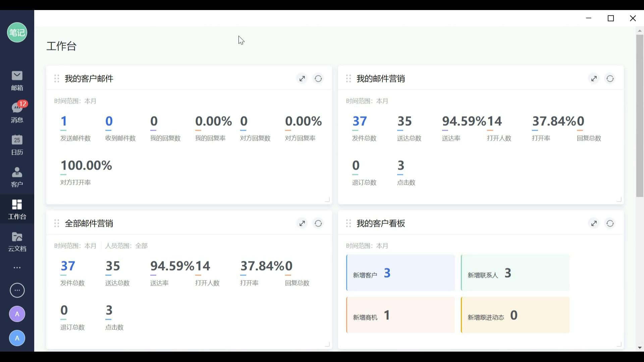
Task: Click 发件总数 37 in 我的邮件营销
Action: [x=360, y=121]
